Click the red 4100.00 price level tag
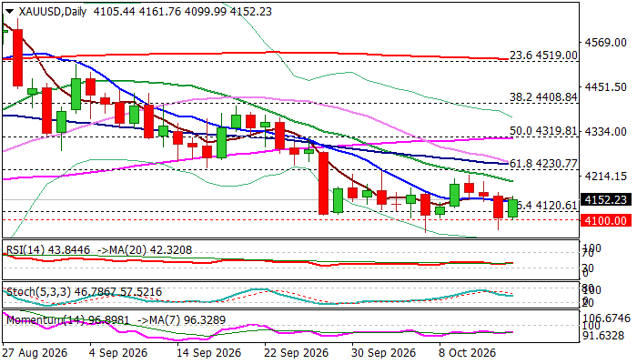Viewport: 637px width, 364px height. coord(606,220)
